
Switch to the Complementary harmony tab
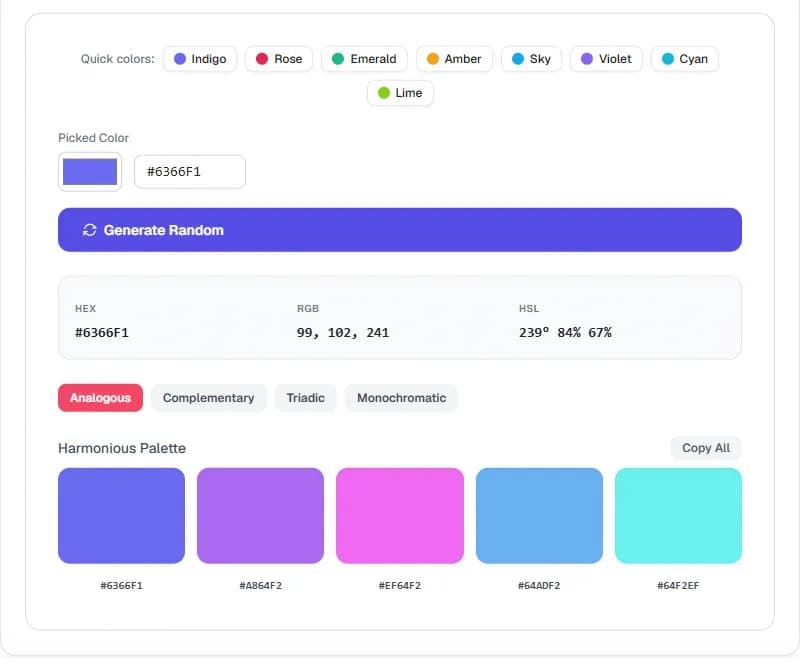[x=209, y=398]
